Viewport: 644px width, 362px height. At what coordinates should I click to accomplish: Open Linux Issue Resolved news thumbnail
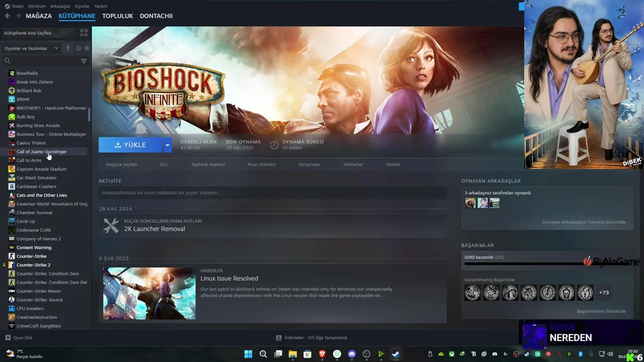[149, 293]
